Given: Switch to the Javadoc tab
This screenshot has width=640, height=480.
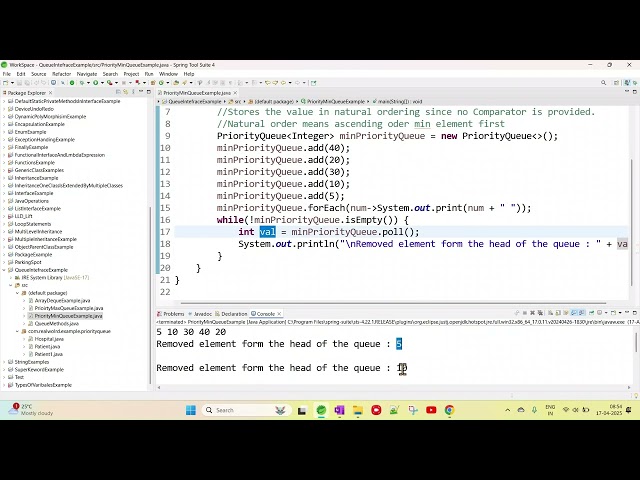Looking at the screenshot, I should coord(200,314).
